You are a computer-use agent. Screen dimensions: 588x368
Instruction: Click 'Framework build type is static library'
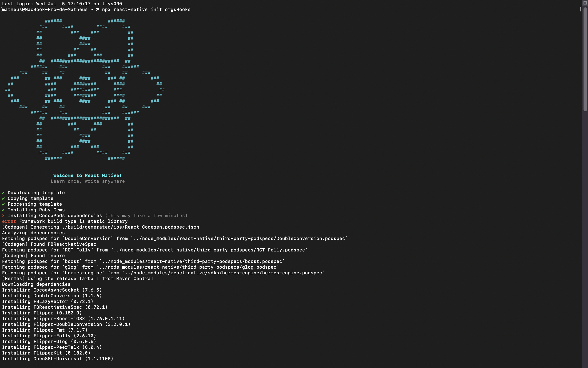[73, 221]
